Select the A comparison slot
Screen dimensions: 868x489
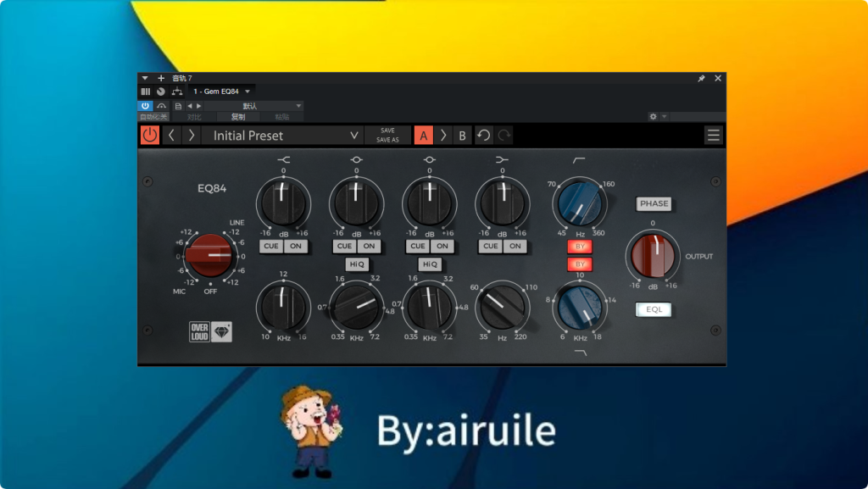click(424, 136)
